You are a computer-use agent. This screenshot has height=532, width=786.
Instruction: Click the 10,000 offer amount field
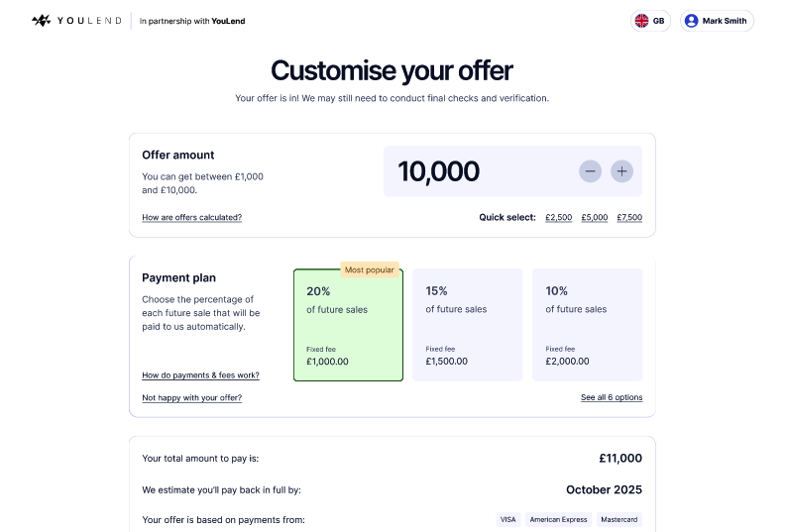[512, 171]
